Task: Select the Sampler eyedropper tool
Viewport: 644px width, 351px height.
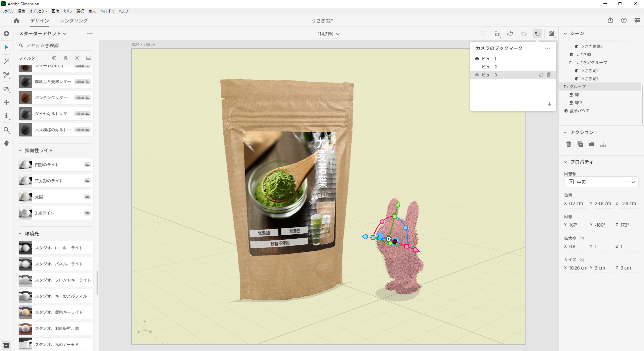Action: click(6, 75)
